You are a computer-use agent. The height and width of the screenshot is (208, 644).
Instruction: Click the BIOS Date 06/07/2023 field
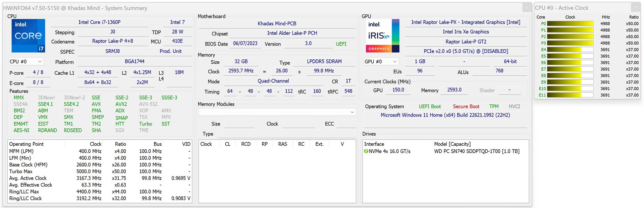pyautogui.click(x=245, y=44)
